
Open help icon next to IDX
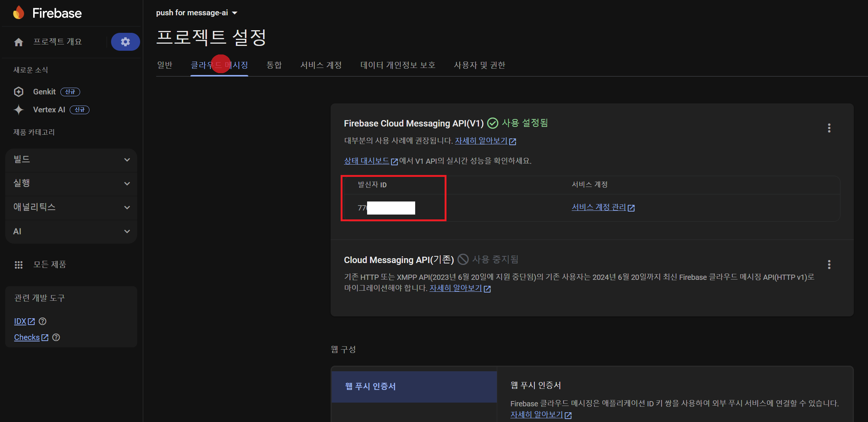(42, 321)
